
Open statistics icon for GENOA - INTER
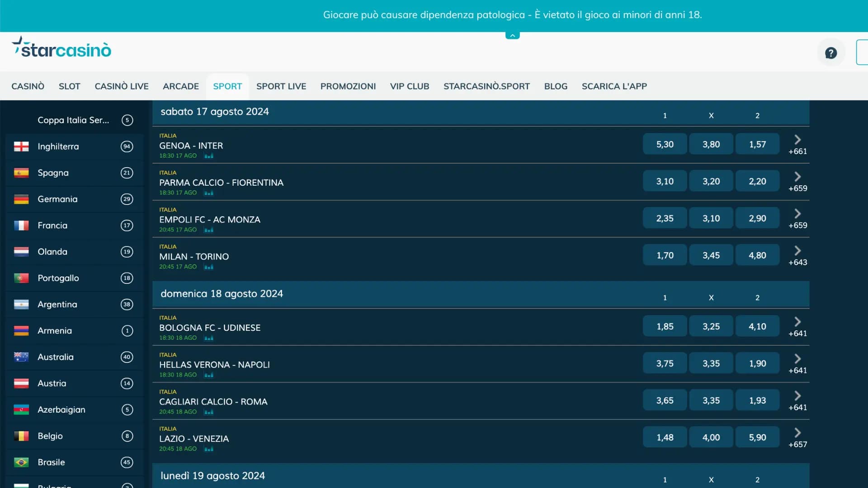pos(208,155)
